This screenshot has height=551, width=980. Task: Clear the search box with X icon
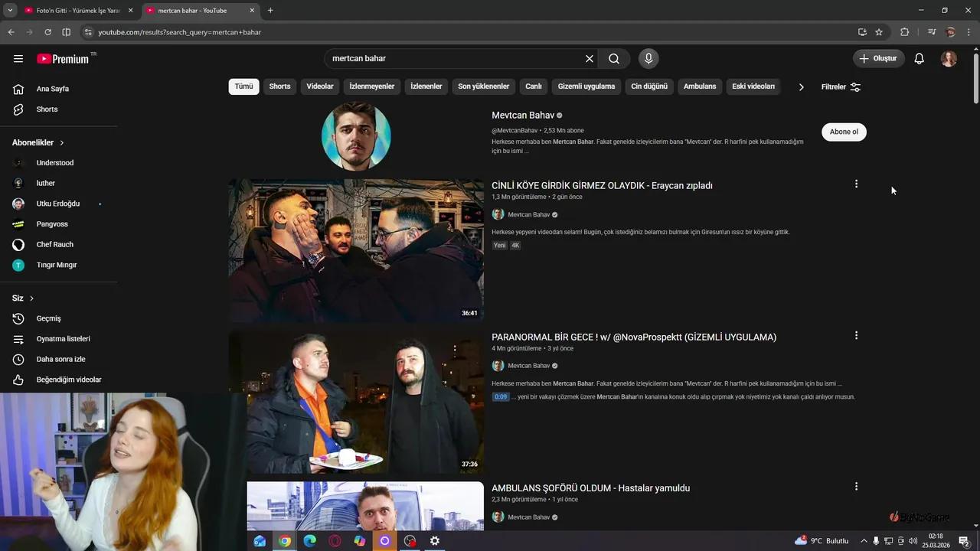(590, 59)
